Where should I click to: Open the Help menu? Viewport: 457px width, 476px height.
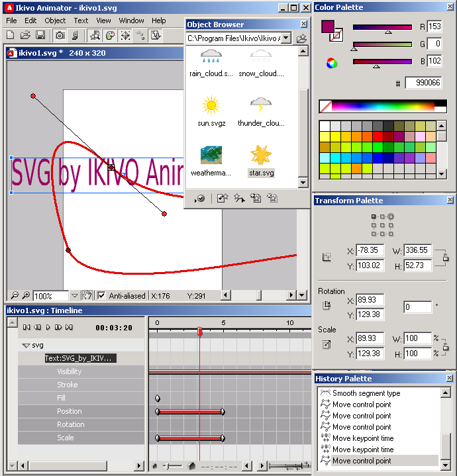(x=158, y=21)
